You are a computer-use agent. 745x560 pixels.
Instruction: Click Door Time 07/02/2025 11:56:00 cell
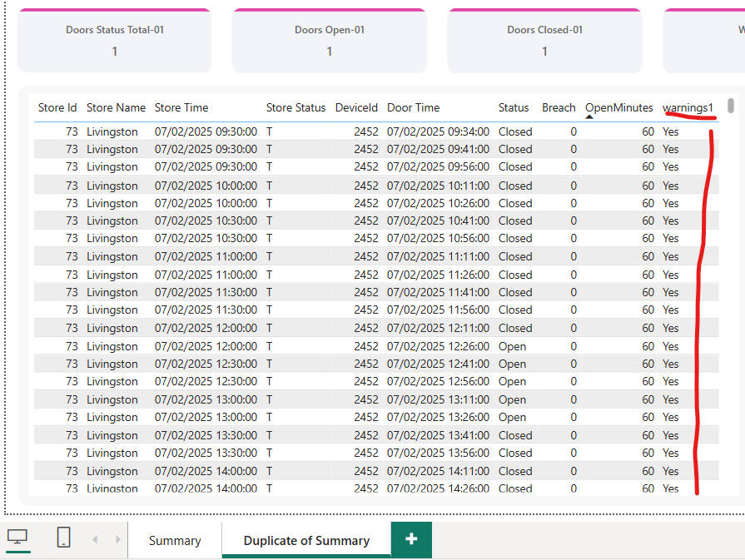(x=438, y=310)
